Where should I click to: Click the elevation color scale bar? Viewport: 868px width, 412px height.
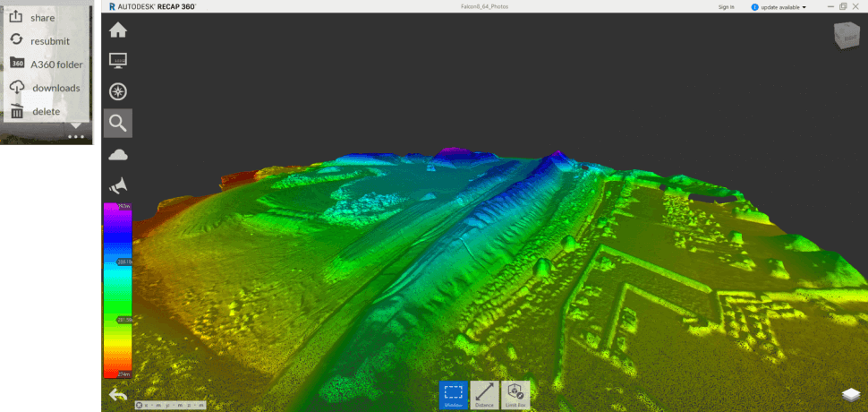tap(117, 290)
